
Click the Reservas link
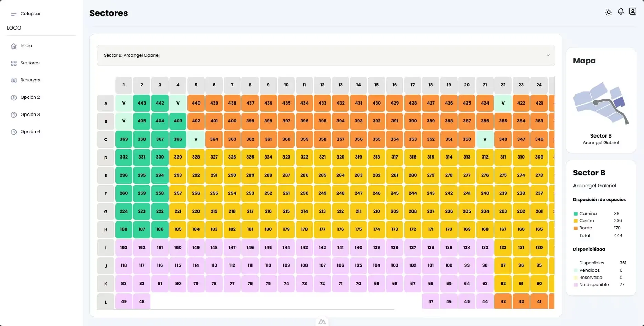30,80
